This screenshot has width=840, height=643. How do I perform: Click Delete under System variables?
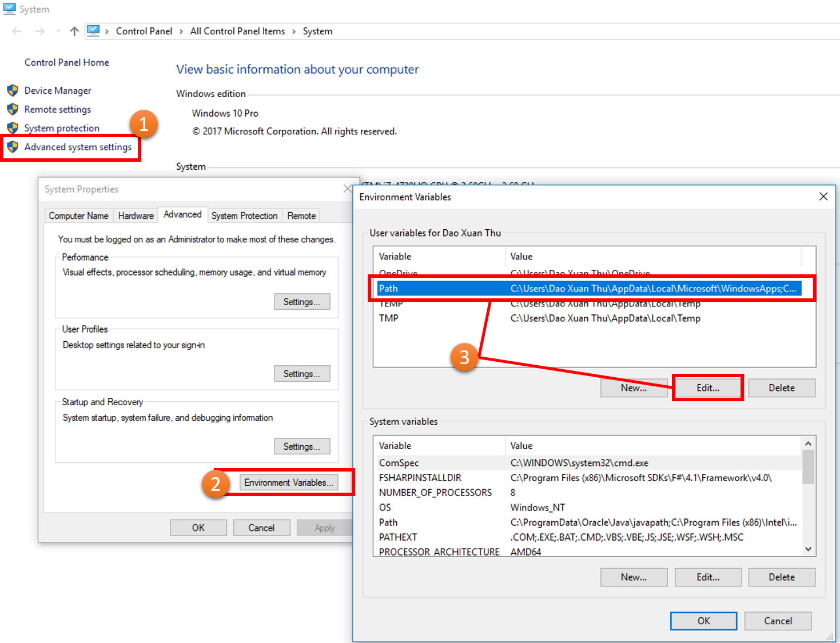coord(782,577)
